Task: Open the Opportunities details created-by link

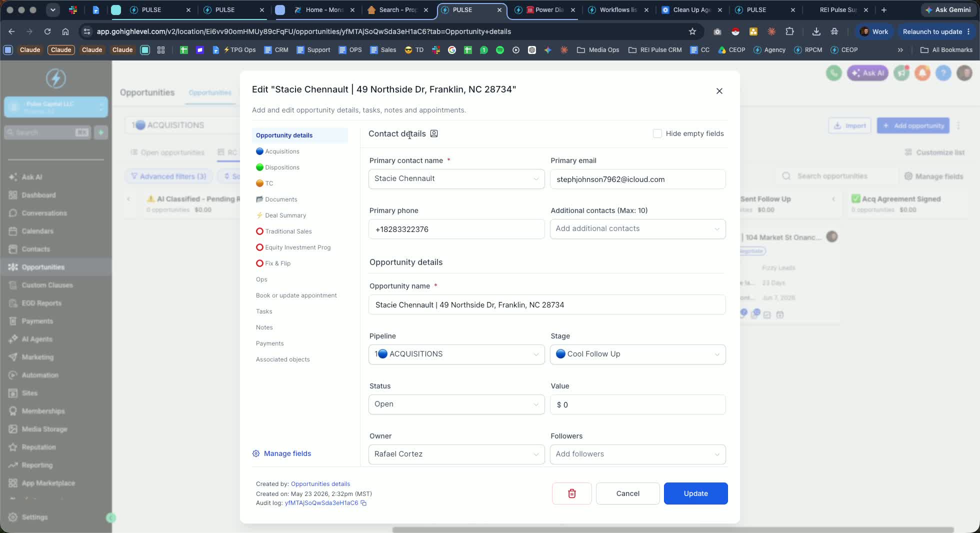Action: coord(320,484)
